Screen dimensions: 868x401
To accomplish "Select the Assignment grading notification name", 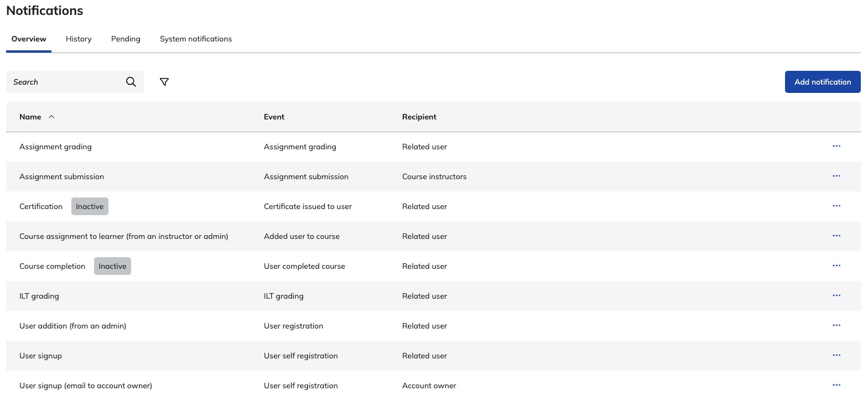I will pos(55,147).
